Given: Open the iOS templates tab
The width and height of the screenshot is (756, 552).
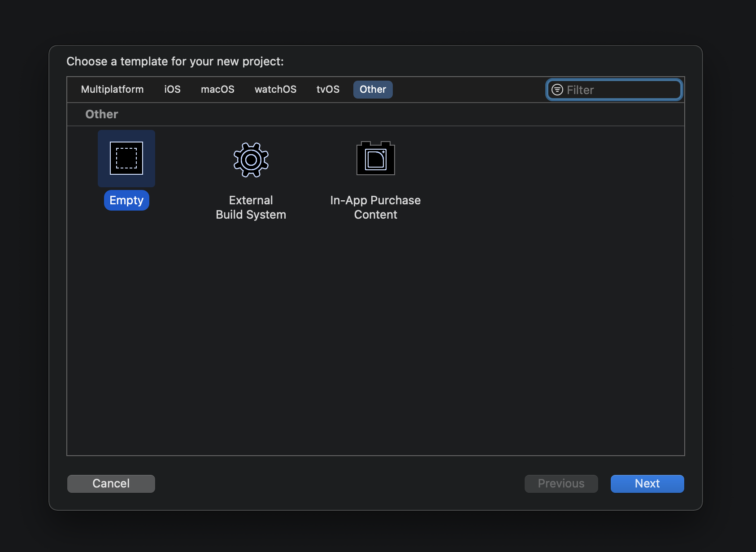Looking at the screenshot, I should (173, 89).
